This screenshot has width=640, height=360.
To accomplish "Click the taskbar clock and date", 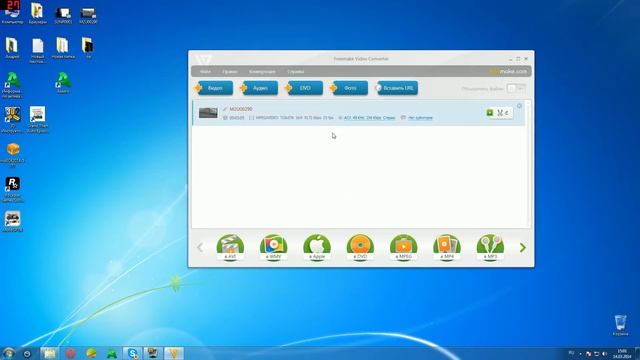I will 623,353.
